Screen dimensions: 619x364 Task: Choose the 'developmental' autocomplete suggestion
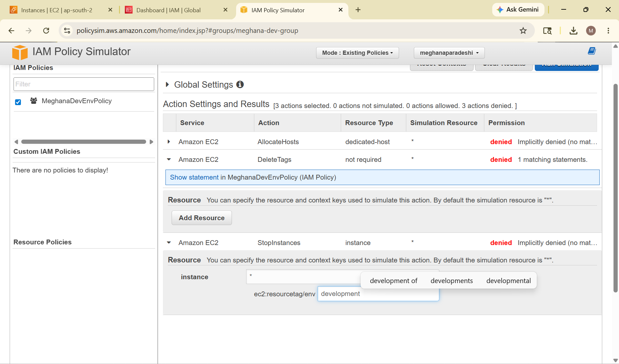[x=508, y=281]
